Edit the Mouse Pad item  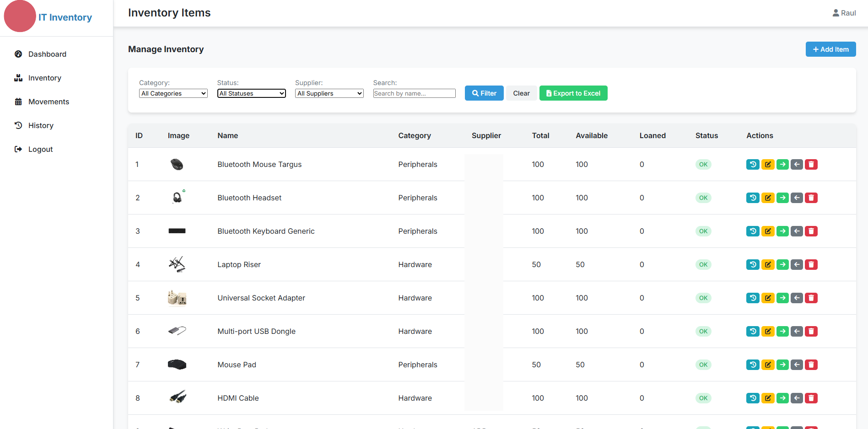coord(768,365)
